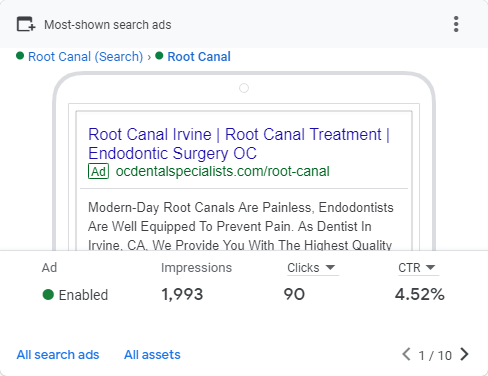Open the CTR metric dropdown

click(417, 268)
